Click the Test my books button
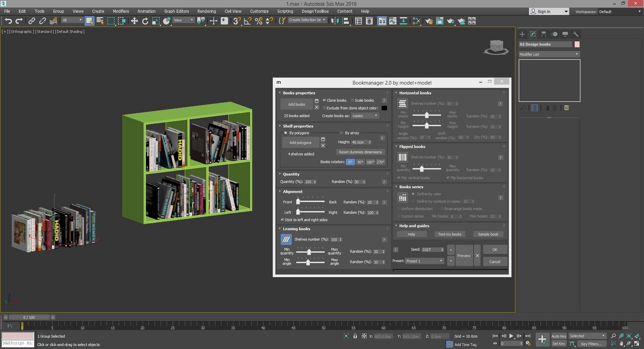Viewport: 644px width, 349px height. click(449, 234)
